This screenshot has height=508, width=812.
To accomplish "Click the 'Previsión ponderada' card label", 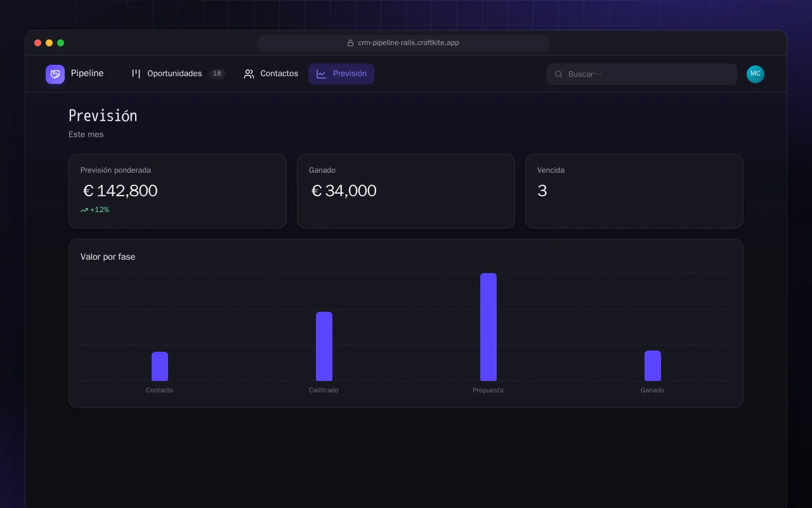I will click(x=115, y=170).
